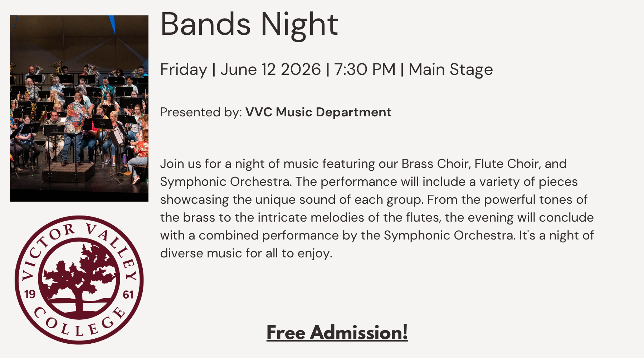Click "Friday" in the event date line
This screenshot has width=644, height=358.
[x=184, y=69]
